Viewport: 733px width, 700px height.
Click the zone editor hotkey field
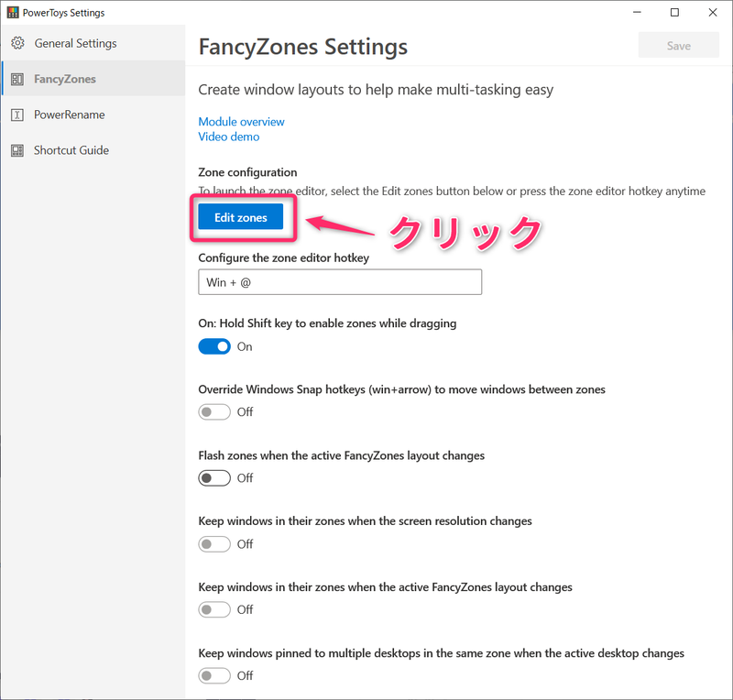tap(340, 282)
